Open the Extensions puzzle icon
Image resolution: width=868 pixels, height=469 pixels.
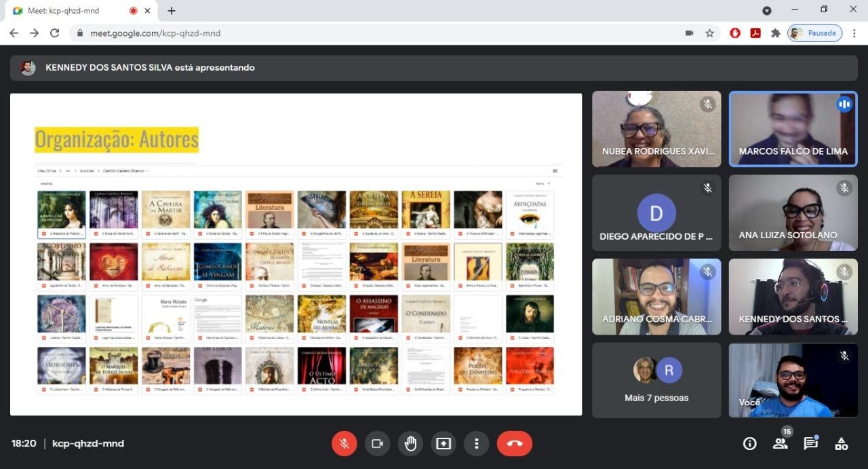[776, 33]
